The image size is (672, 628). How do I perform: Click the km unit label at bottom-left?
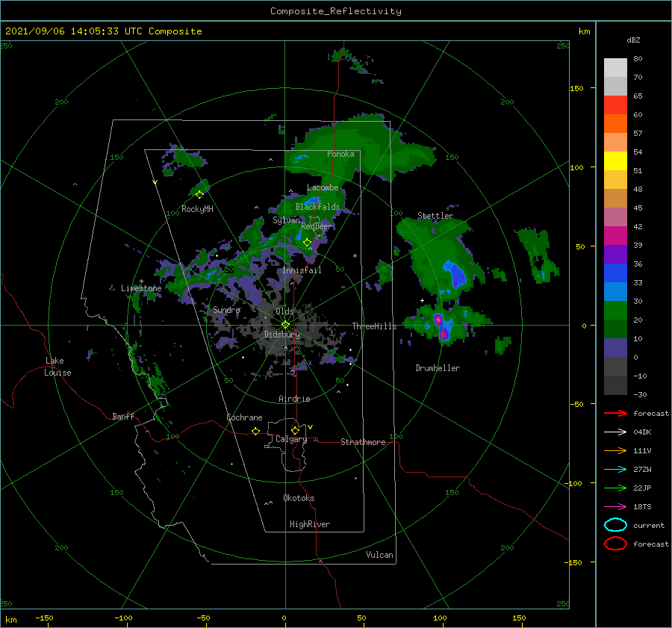click(10, 620)
